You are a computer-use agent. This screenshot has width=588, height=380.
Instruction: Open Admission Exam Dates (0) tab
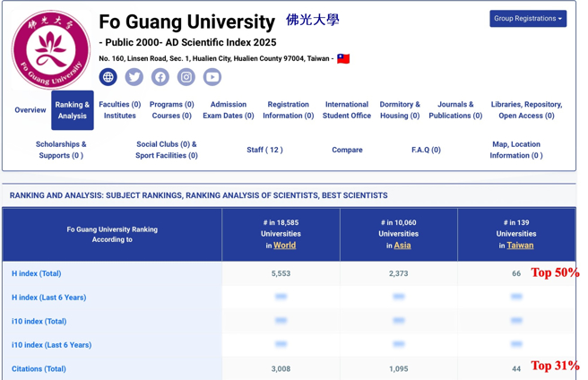point(229,110)
